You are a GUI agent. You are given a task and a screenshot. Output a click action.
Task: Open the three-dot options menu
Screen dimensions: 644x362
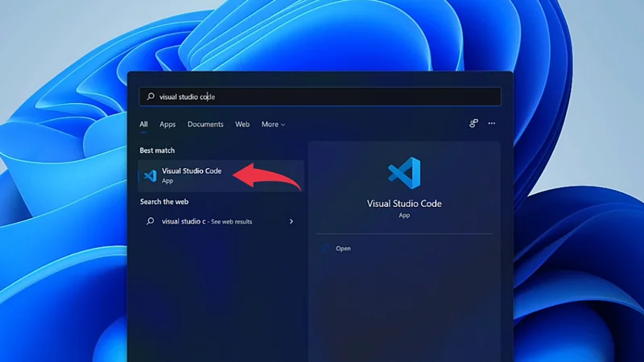click(492, 124)
